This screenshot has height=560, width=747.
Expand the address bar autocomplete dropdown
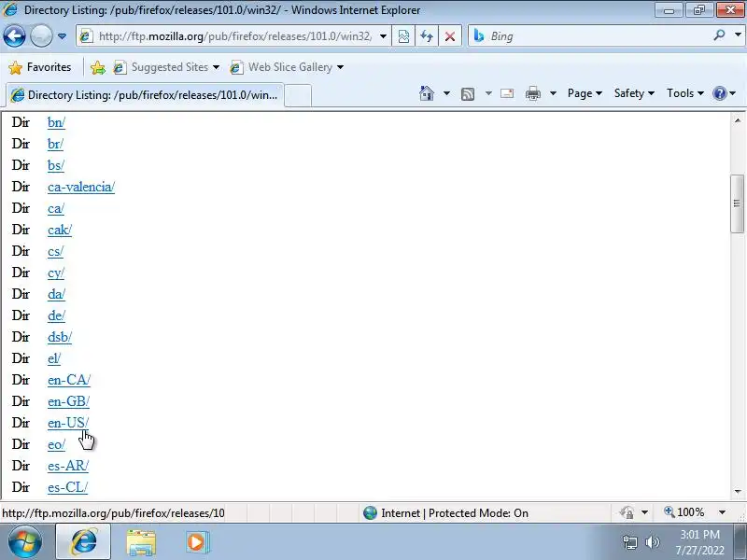tap(383, 36)
